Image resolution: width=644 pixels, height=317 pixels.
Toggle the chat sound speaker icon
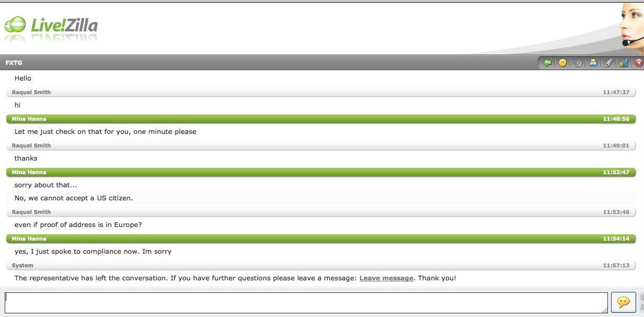pos(578,63)
